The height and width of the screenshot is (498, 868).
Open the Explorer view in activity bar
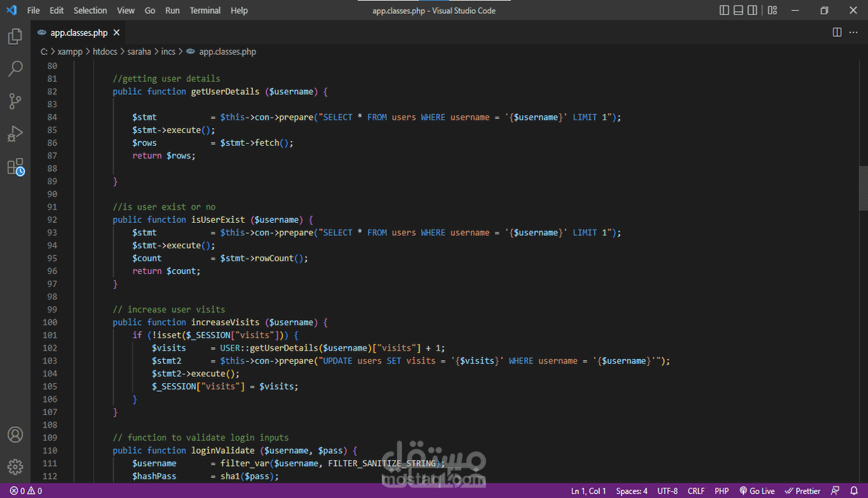tap(15, 37)
